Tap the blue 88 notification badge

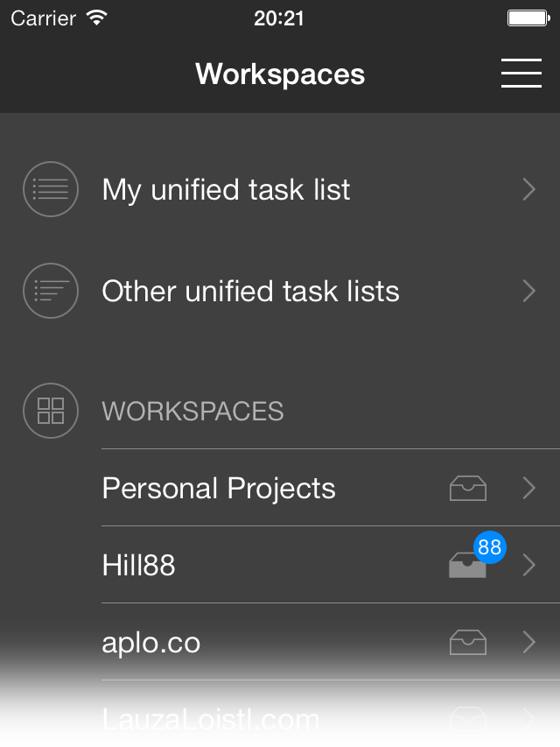[490, 548]
